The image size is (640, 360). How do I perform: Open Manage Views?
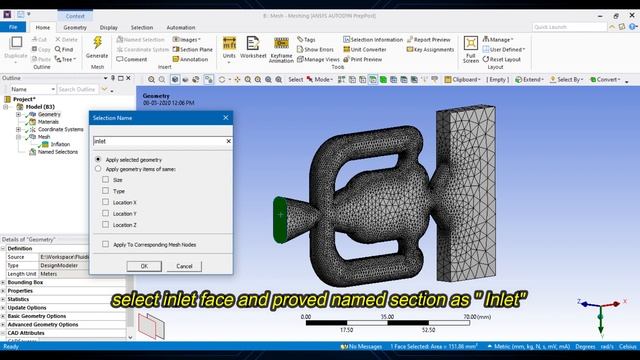point(318,59)
